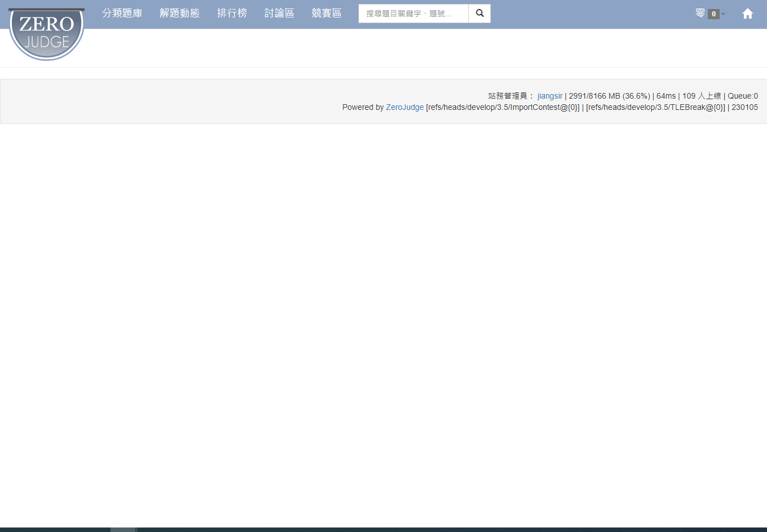Open the 分類題庫 navigation item

point(122,14)
